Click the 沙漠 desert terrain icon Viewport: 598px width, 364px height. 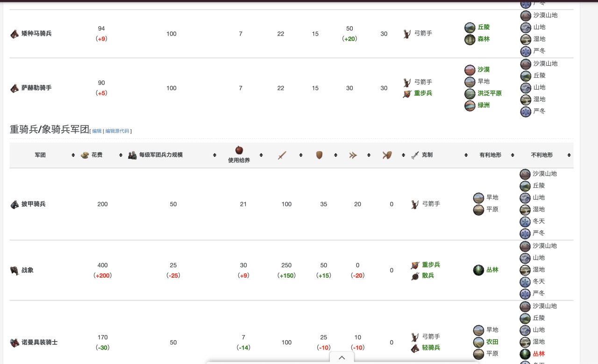[x=470, y=70]
